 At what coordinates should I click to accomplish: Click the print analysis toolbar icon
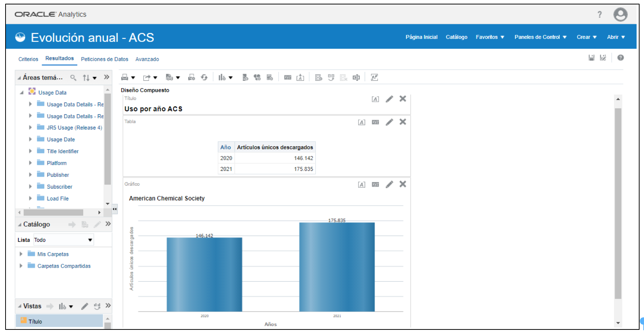tap(125, 78)
